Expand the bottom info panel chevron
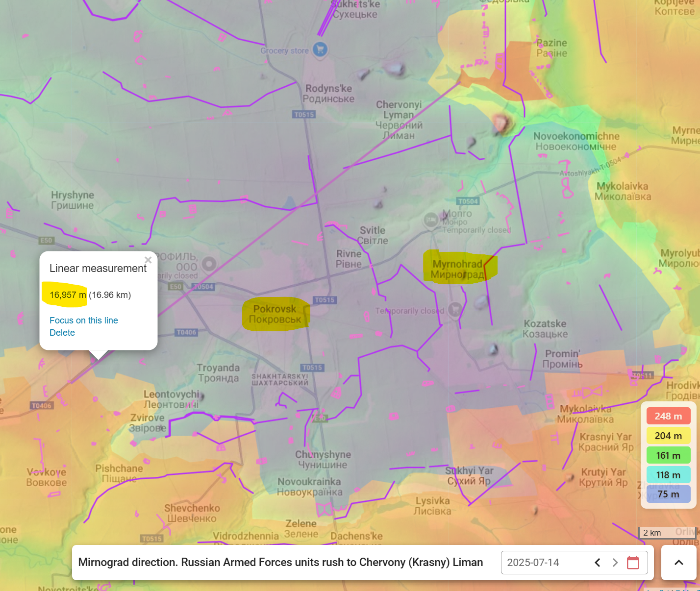The height and width of the screenshot is (591, 700). click(679, 562)
